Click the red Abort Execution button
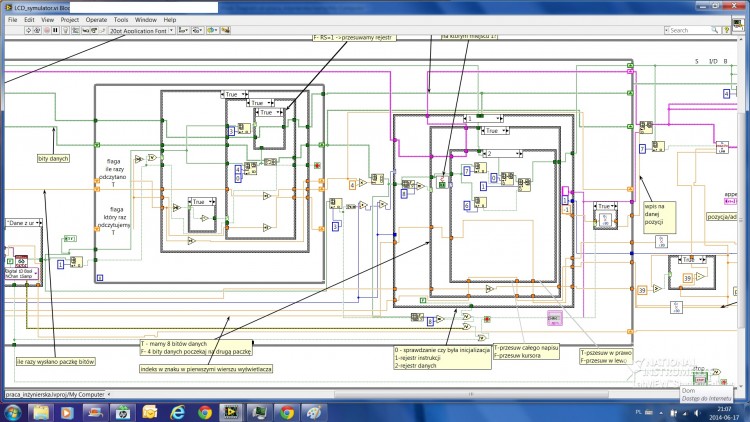Screen dimensions: 750x422 (46, 30)
